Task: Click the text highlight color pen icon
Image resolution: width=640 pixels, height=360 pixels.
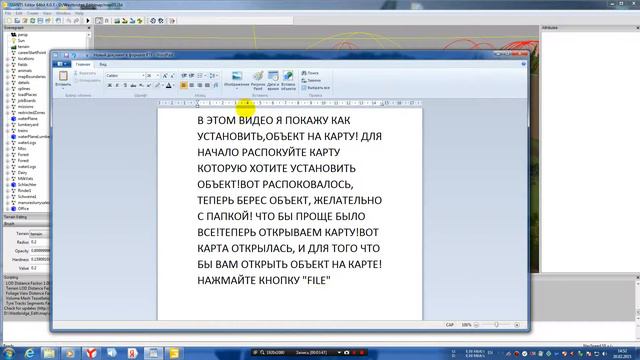Action: pyautogui.click(x=157, y=85)
